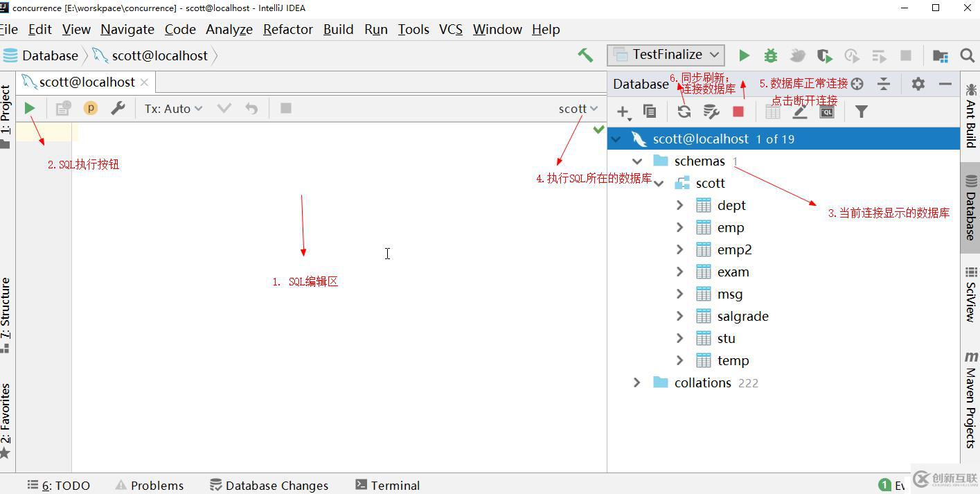
Task: Expand dept table node
Action: (680, 206)
